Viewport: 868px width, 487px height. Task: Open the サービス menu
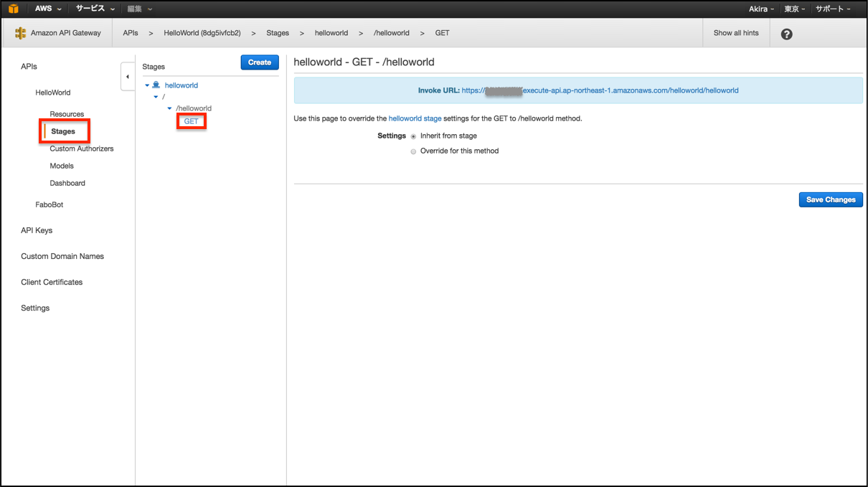click(x=94, y=9)
